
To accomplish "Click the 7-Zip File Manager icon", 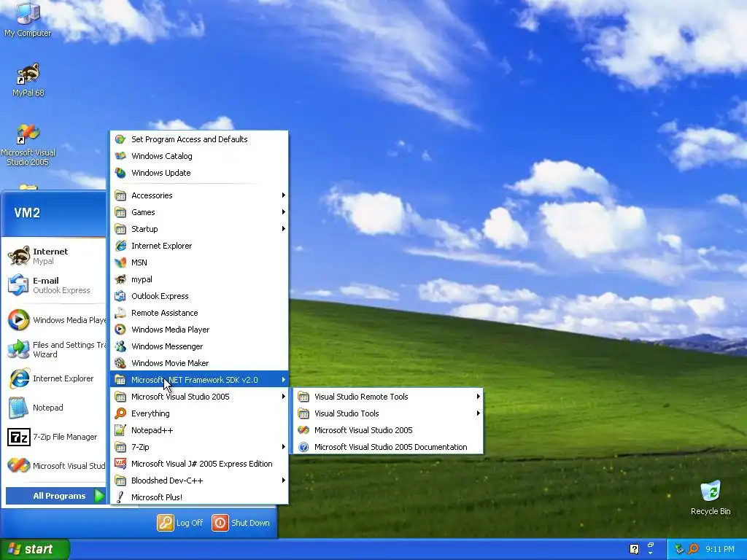I will pos(18,437).
